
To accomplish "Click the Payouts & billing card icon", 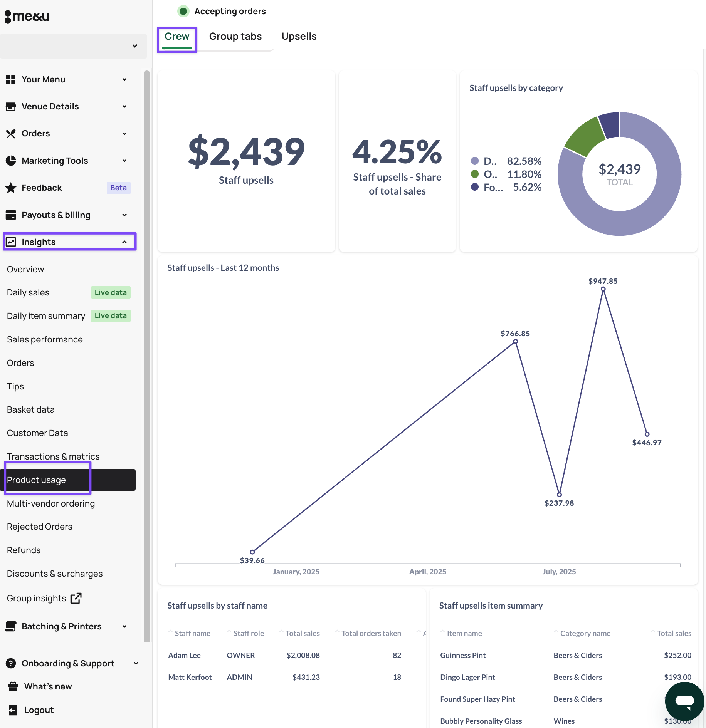I will (11, 215).
